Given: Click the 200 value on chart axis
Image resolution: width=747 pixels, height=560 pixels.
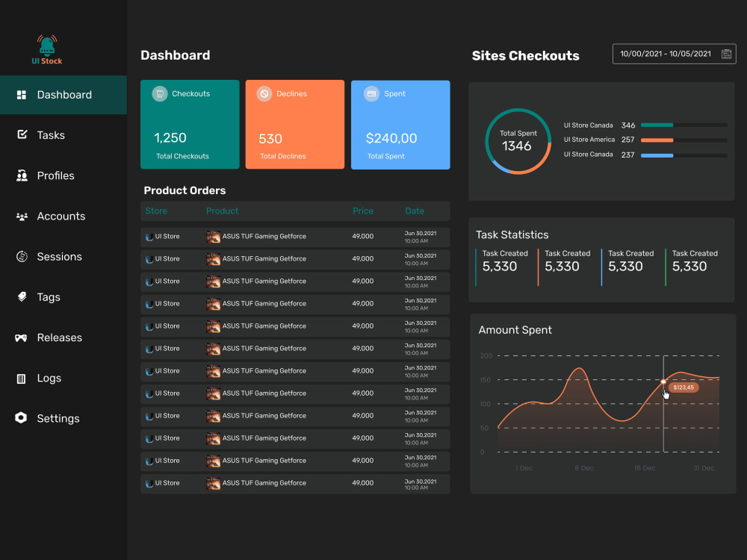Looking at the screenshot, I should coord(486,355).
